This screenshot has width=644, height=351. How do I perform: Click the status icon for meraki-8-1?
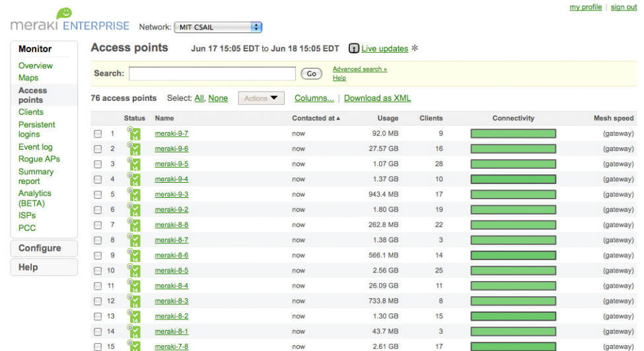pyautogui.click(x=134, y=331)
